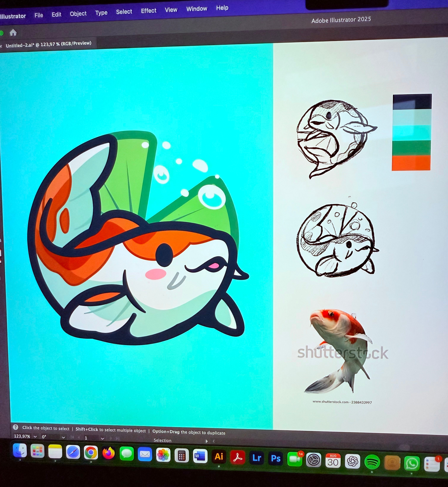The height and width of the screenshot is (487, 448).
Task: Expand the artboard number dropdown
Action: 103,438
